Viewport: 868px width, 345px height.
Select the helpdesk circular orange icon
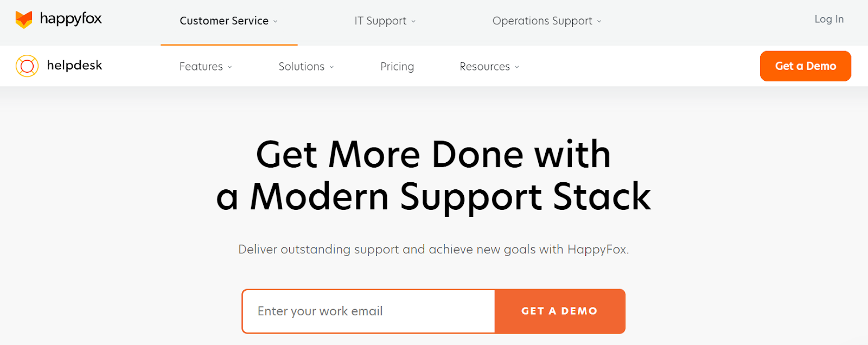pos(26,66)
